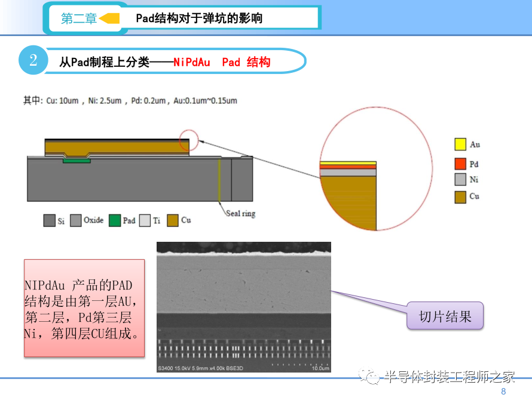Click the Seal ring label
Viewport: 532px width, 400px height.
(x=240, y=213)
